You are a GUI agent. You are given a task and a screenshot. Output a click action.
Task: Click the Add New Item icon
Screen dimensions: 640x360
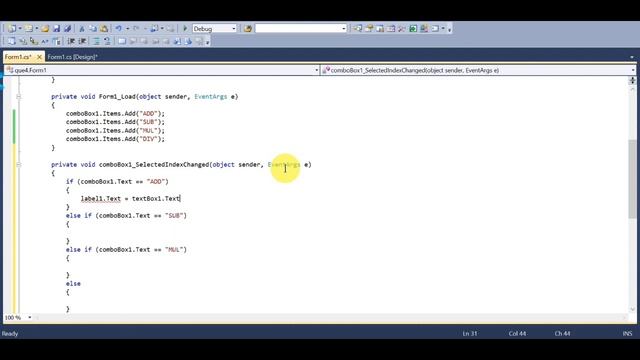click(29, 29)
